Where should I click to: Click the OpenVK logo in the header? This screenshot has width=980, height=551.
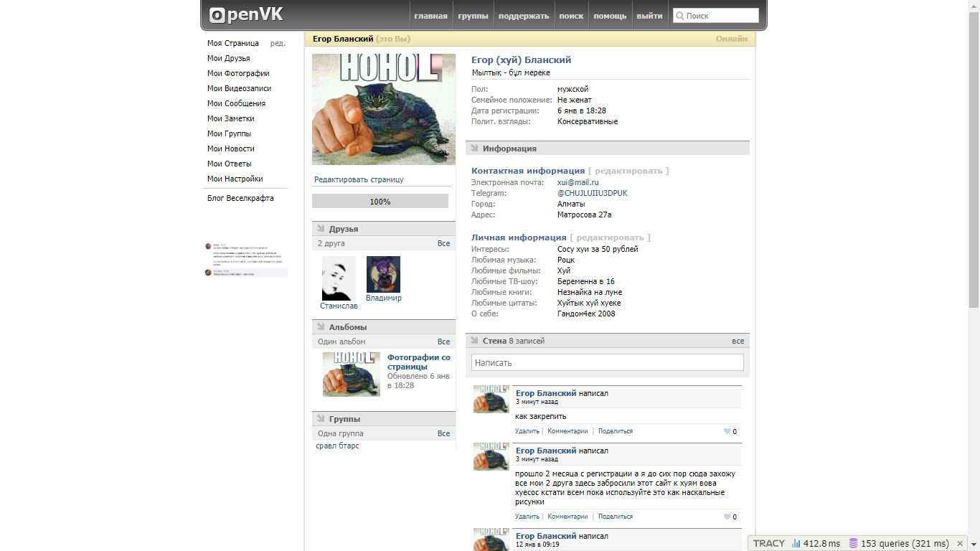(x=246, y=14)
